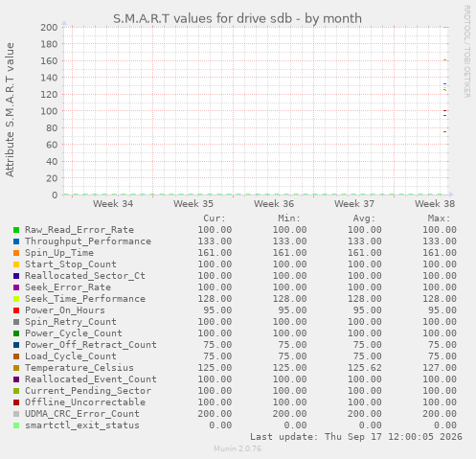Click the Reallocated_Event_Count label
476x459 pixels.
(x=91, y=379)
